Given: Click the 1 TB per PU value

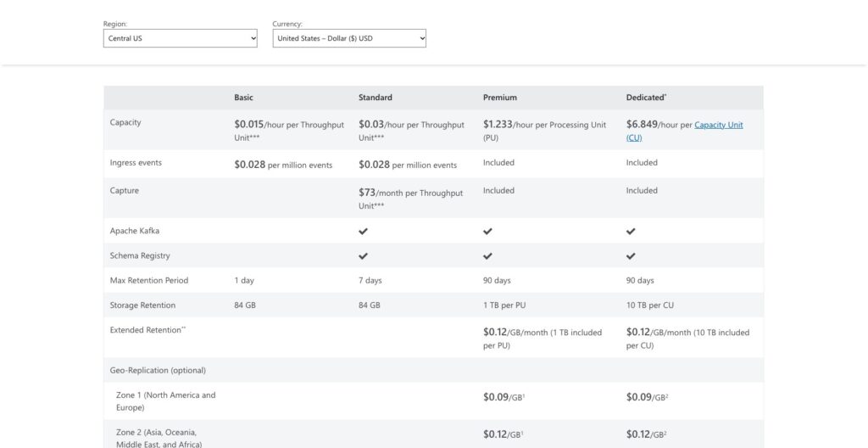Looking at the screenshot, I should click(504, 305).
